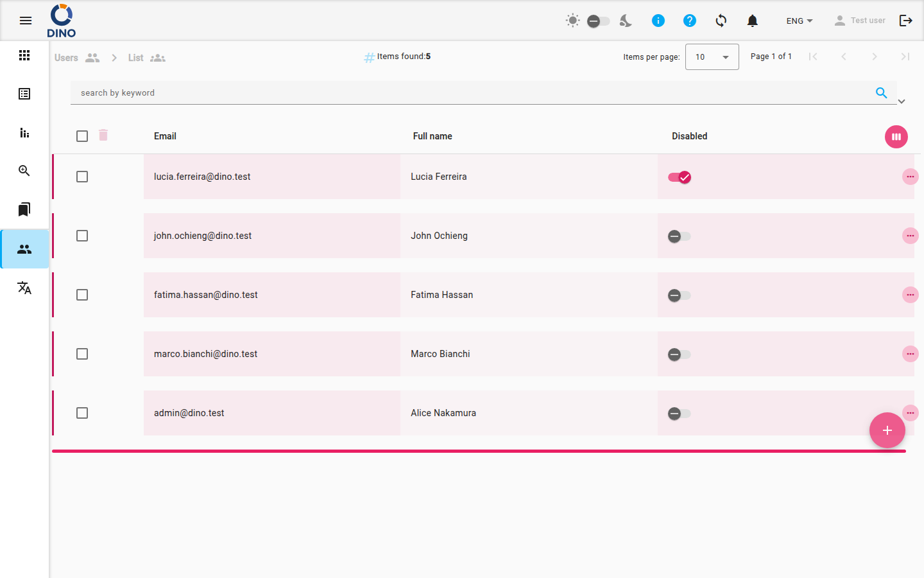Toggle Disabled switch for John Ochieng
This screenshot has height=578, width=924.
coord(680,236)
